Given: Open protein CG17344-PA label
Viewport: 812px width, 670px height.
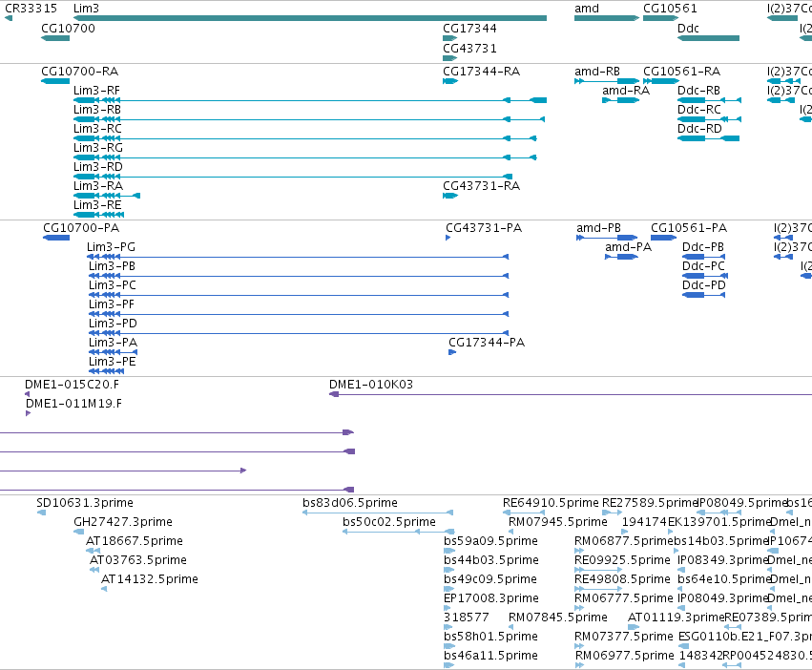Looking at the screenshot, I should pos(487,343).
